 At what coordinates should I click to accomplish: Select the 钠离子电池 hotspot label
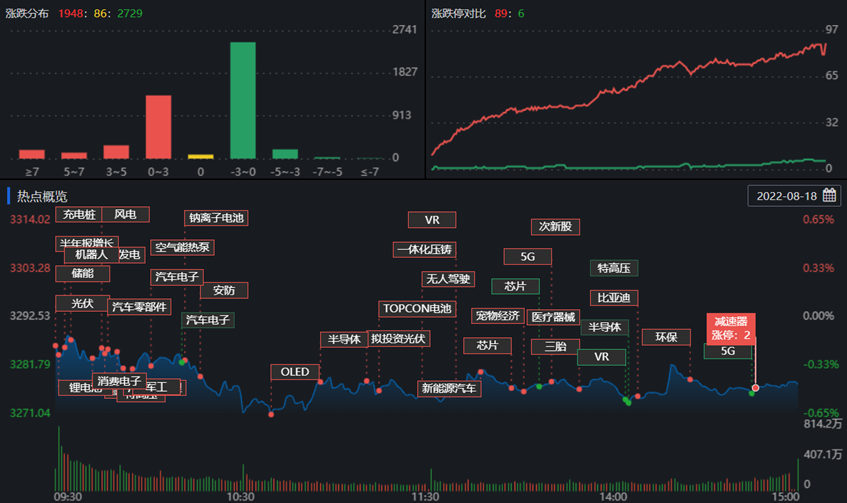216,217
